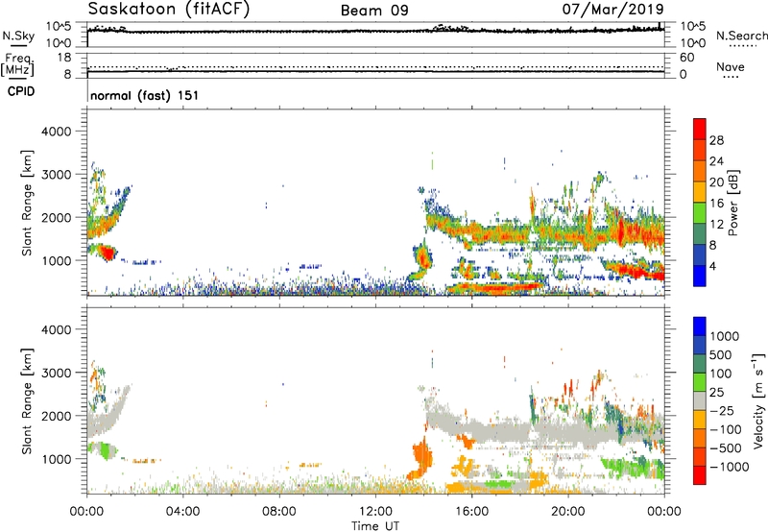
Task: Click the Saskatoon (fitACF) title
Action: (169, 10)
